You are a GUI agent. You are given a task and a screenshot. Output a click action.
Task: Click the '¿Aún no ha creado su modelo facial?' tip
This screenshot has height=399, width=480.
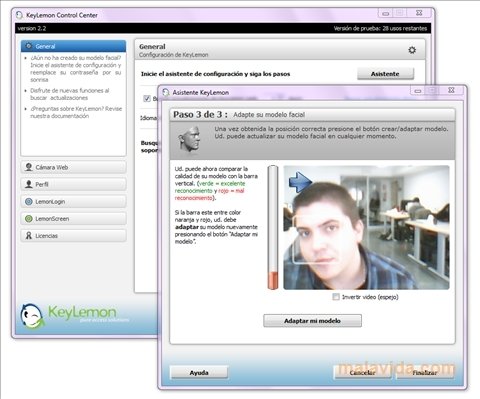click(76, 69)
